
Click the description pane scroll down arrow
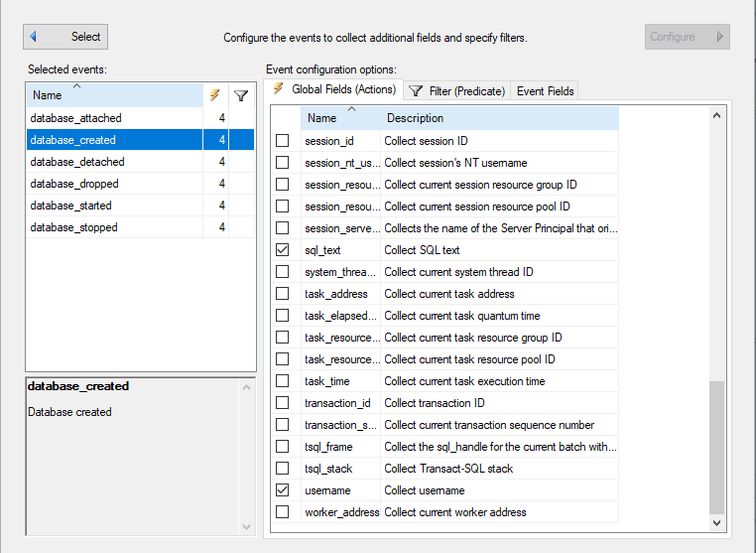[x=246, y=527]
